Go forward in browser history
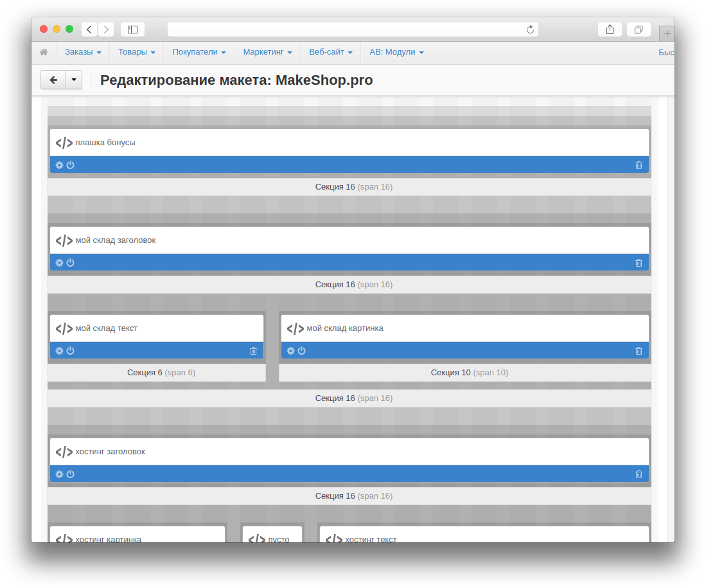Screen dimensions: 706x588 (106, 30)
